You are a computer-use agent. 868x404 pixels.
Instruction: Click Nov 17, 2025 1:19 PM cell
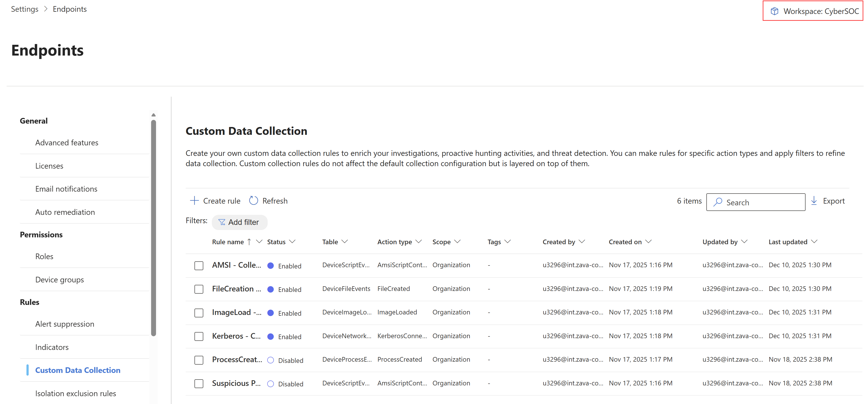point(640,289)
